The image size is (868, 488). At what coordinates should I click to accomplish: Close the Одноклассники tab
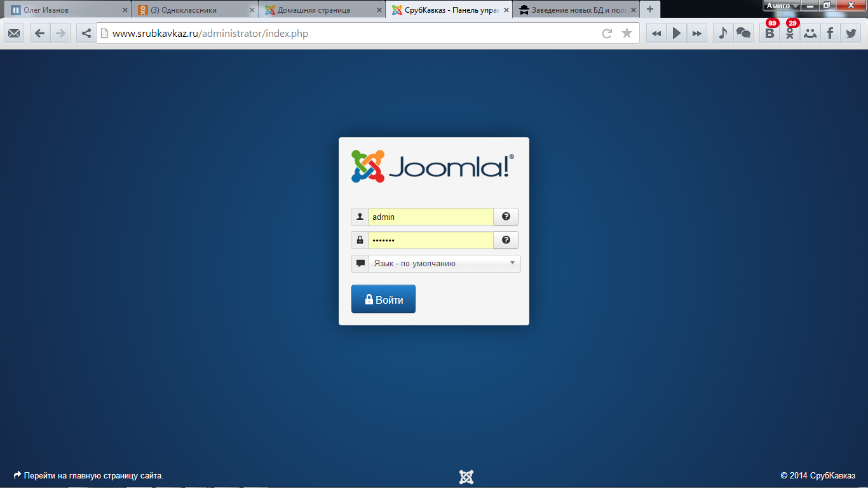click(252, 10)
